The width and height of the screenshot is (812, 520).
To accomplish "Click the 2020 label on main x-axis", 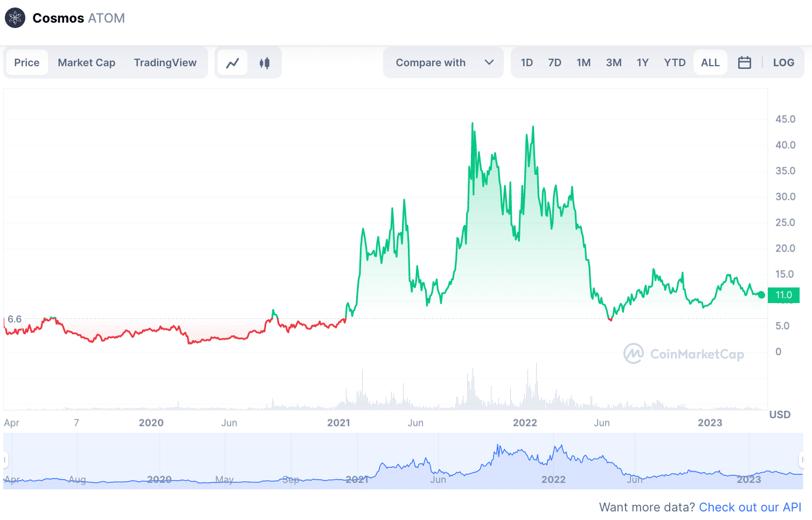I will [x=151, y=423].
